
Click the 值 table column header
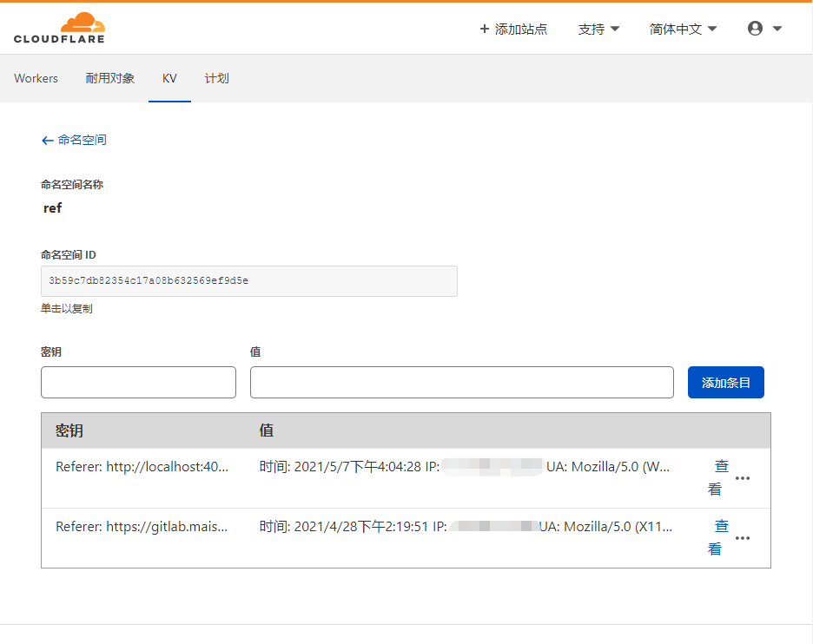267,430
